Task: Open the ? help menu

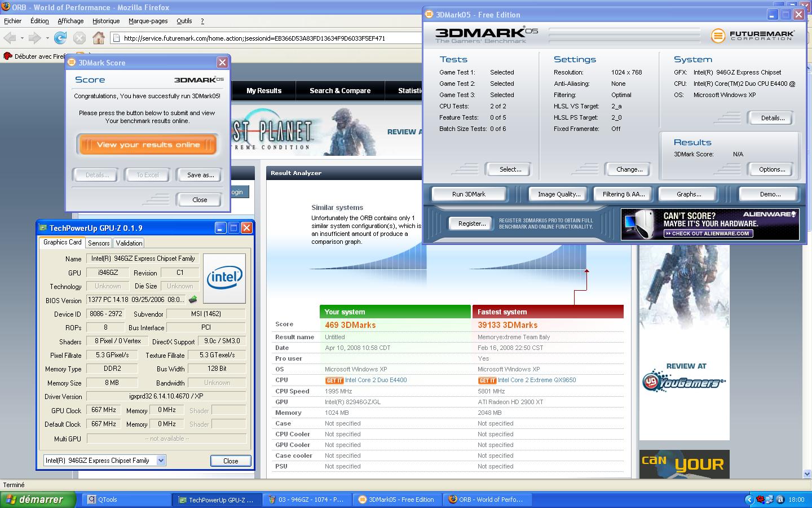Action: [202, 21]
